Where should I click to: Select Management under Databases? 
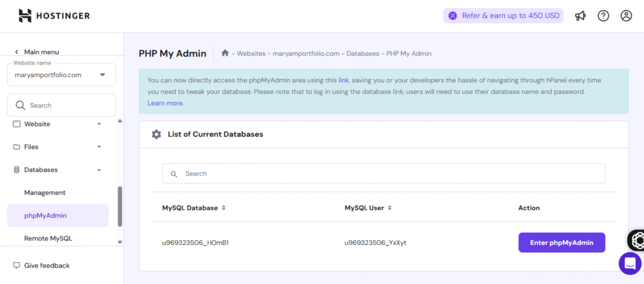pyautogui.click(x=45, y=192)
